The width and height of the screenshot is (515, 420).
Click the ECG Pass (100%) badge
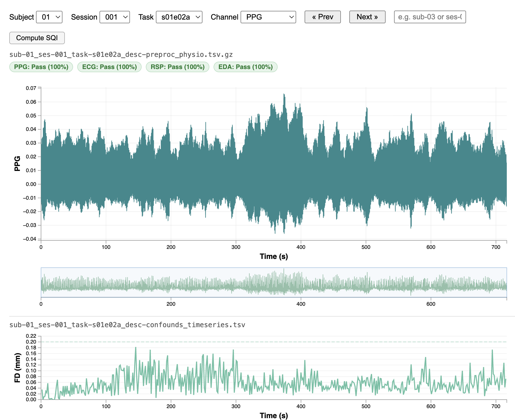(109, 67)
